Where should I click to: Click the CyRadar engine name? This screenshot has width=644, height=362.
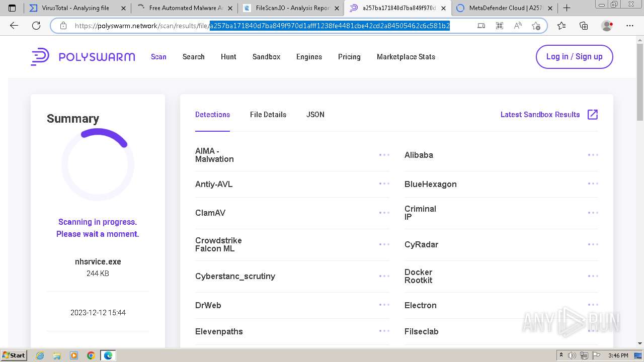pyautogui.click(x=421, y=244)
